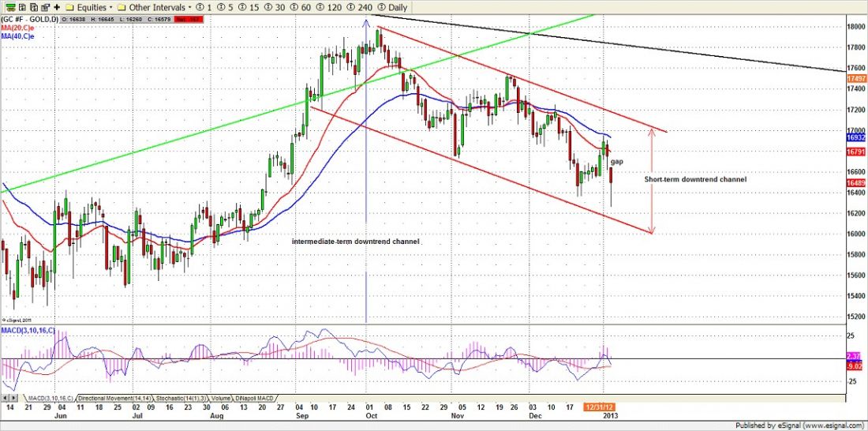Click the black plus icon in toolbar
Screen dimensions: 868x431
click(x=56, y=7)
